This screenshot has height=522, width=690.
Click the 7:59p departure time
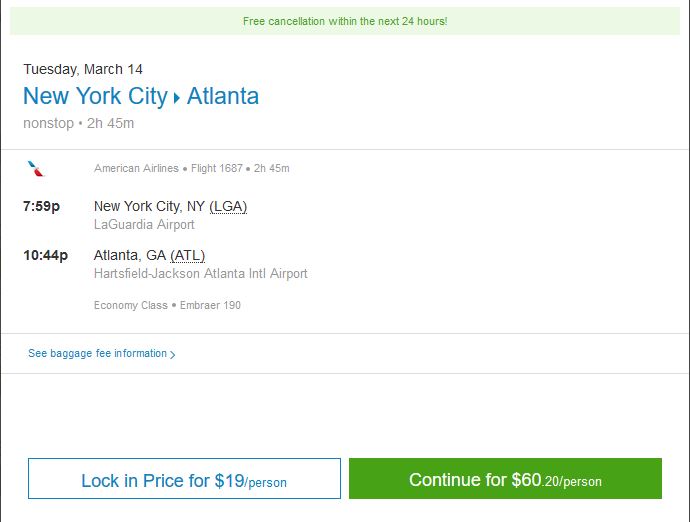point(42,206)
